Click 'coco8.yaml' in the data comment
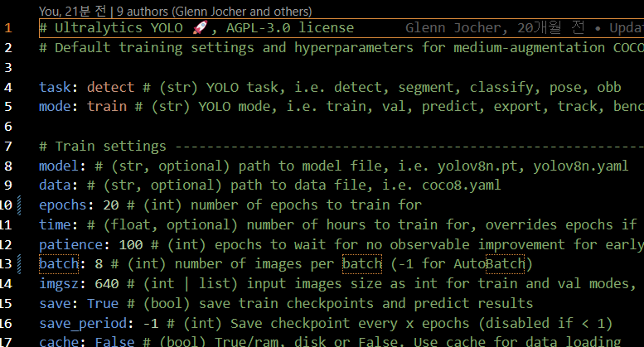 tap(461, 186)
